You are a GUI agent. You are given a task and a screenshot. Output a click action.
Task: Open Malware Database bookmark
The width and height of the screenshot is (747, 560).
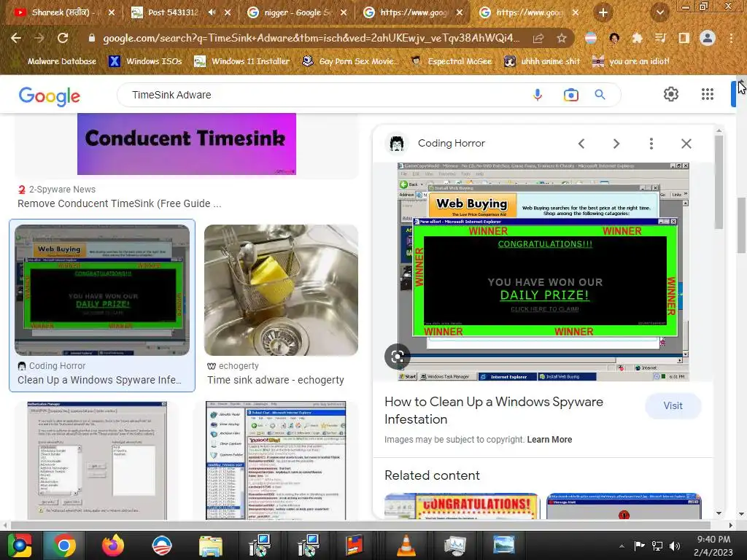61,61
